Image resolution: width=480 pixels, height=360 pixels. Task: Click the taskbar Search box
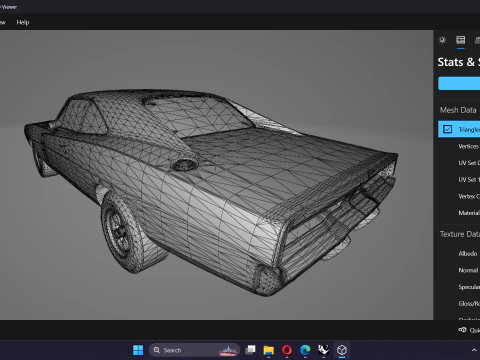click(x=195, y=350)
